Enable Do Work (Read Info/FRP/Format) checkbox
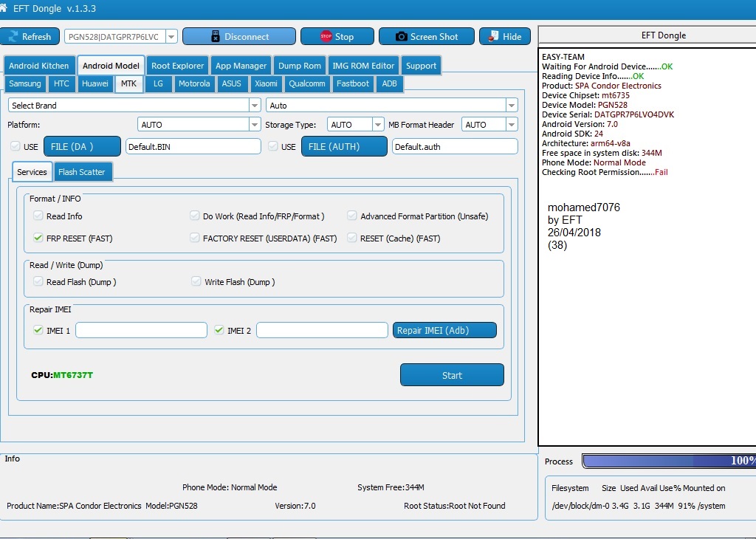756x539 pixels. [x=195, y=216]
